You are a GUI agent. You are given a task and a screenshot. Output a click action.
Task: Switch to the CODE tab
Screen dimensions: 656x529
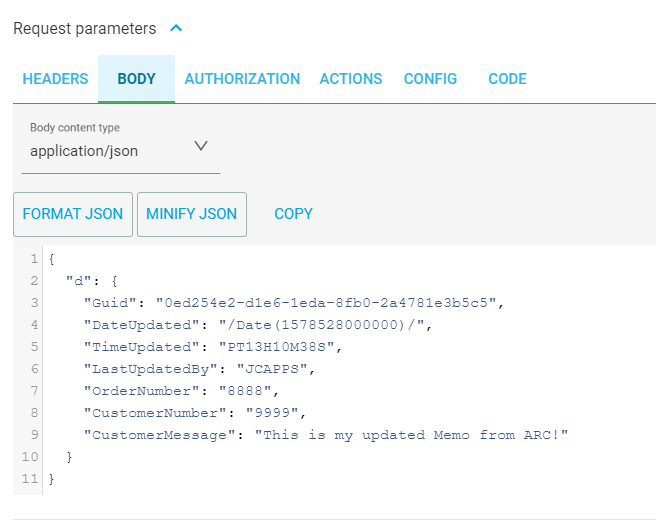(507, 79)
